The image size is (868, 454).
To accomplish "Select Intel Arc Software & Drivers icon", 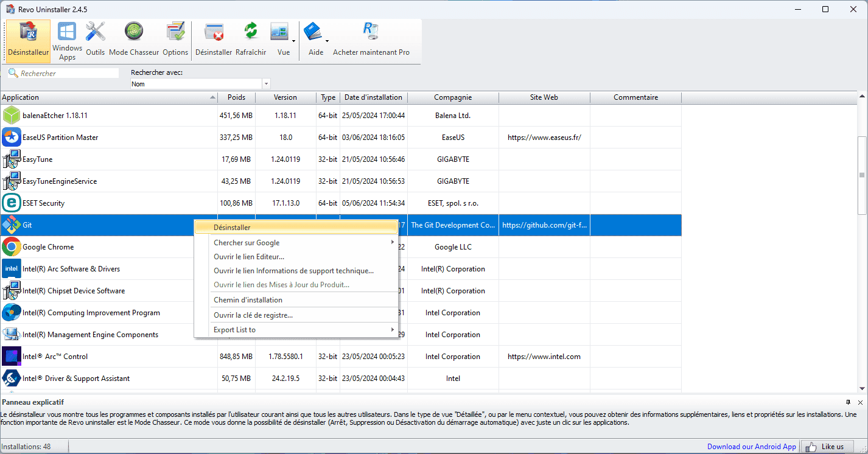I will 12,268.
